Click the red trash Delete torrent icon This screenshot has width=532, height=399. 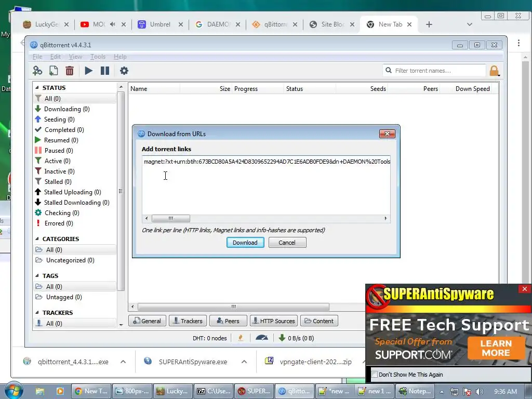[x=70, y=71]
